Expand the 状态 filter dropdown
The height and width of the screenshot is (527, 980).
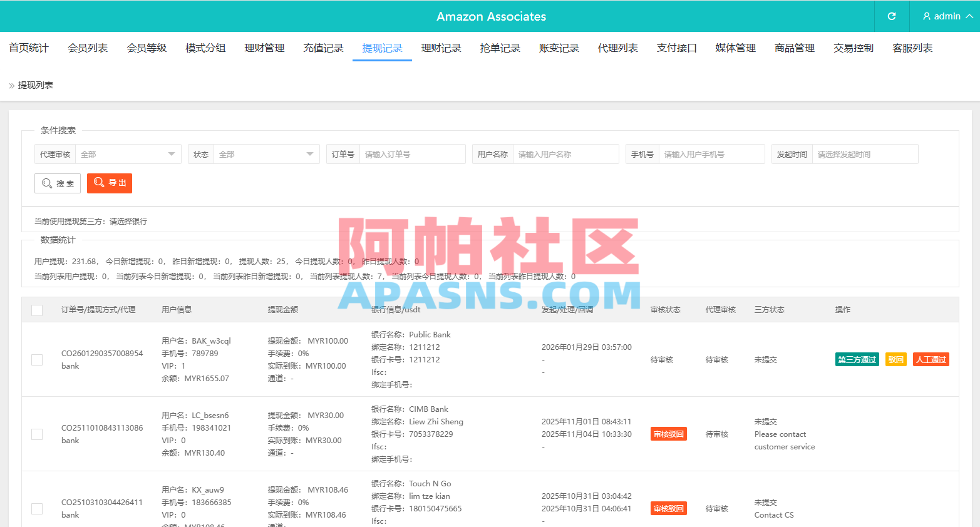pyautogui.click(x=266, y=154)
